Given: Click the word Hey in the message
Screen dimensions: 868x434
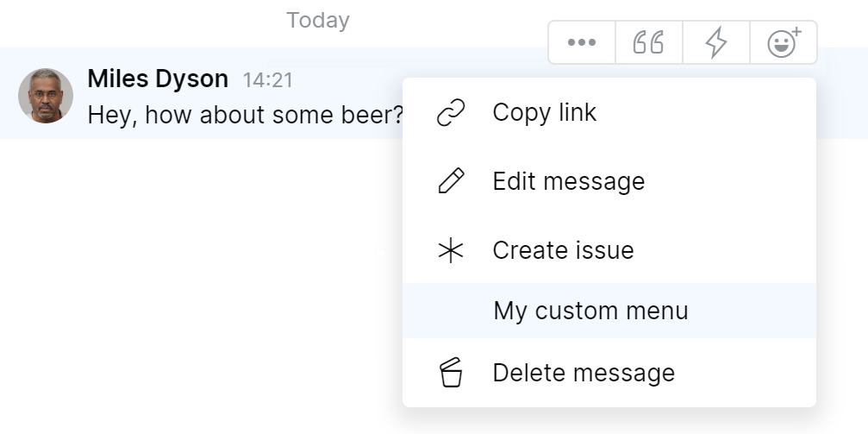Looking at the screenshot, I should 109,115.
